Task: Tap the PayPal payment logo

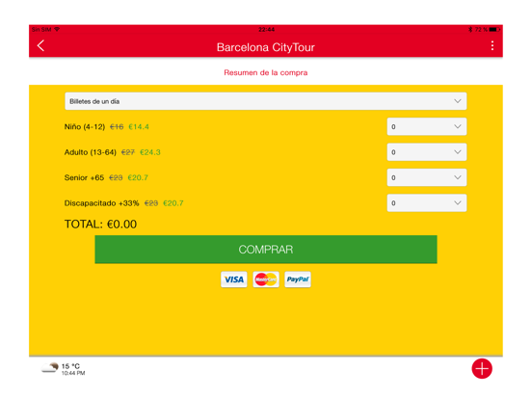Action: tap(298, 279)
